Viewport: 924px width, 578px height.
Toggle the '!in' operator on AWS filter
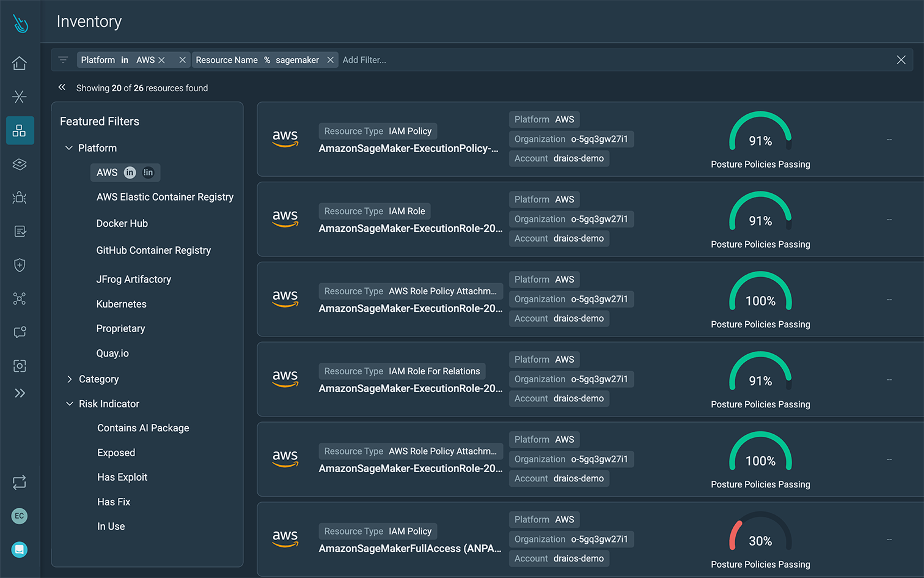coord(148,172)
